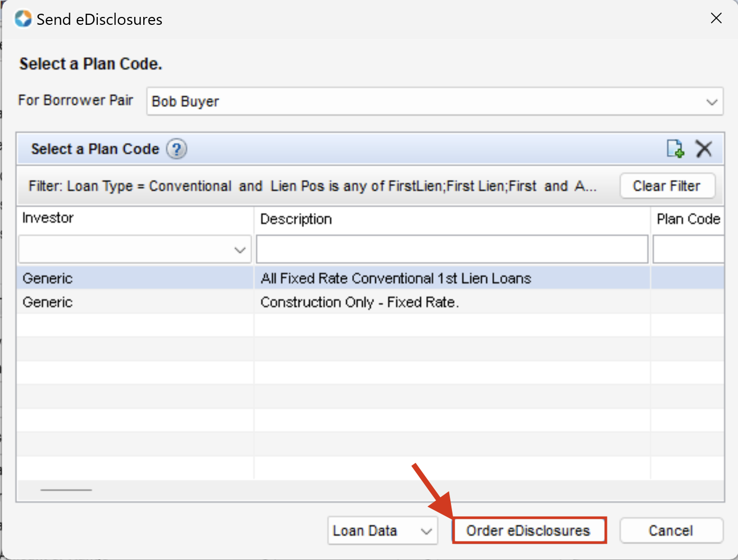Open the Investor column filter dropdown
Screen dimensions: 738x560
pos(239,250)
